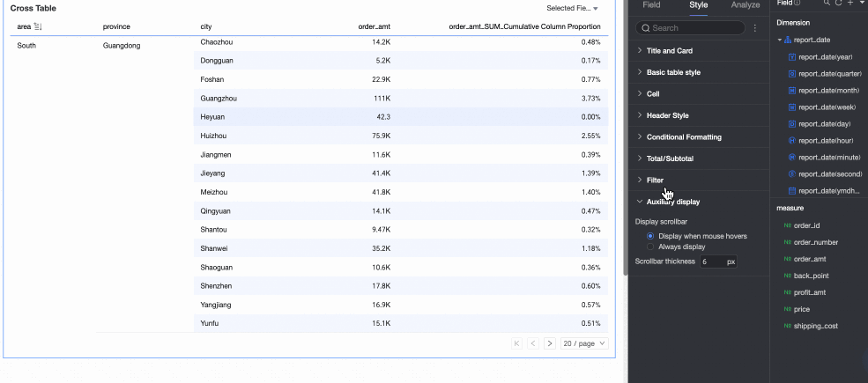
Task: Click the South area cell
Action: pyautogui.click(x=26, y=46)
